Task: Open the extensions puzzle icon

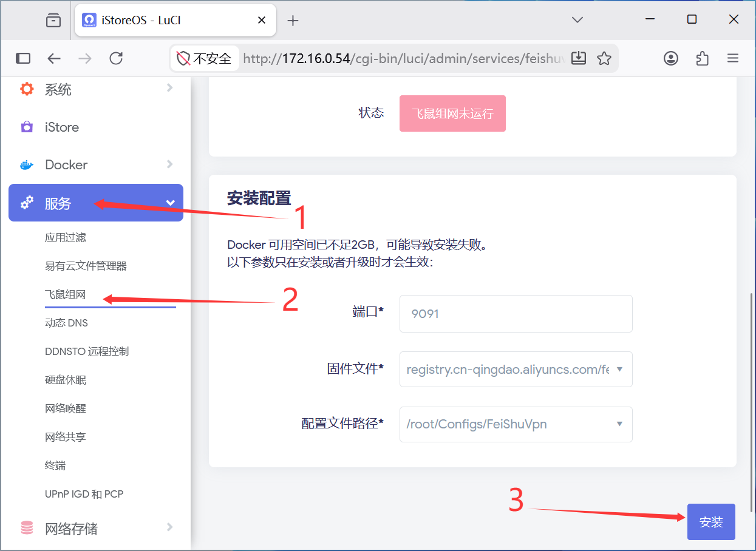Action: coord(702,58)
